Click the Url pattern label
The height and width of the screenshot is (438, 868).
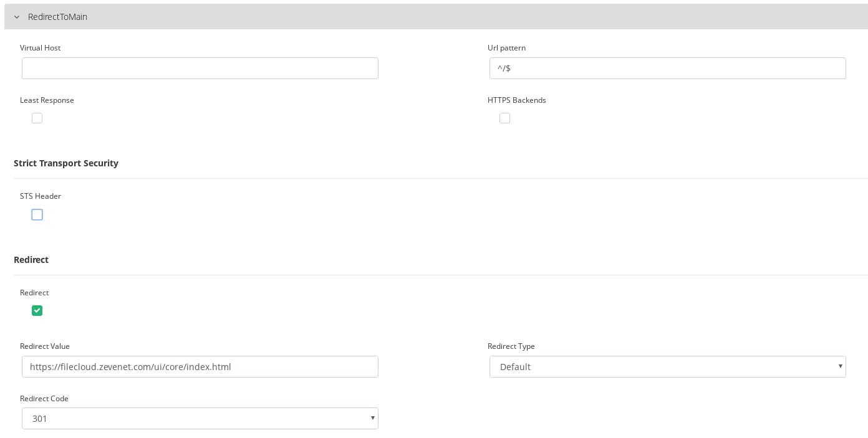coord(506,48)
